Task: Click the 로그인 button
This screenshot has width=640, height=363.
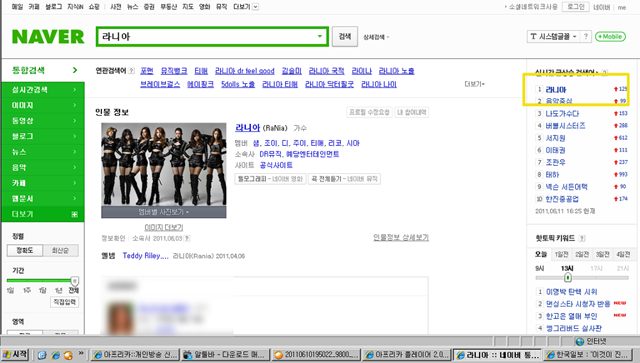Action: coord(576,7)
